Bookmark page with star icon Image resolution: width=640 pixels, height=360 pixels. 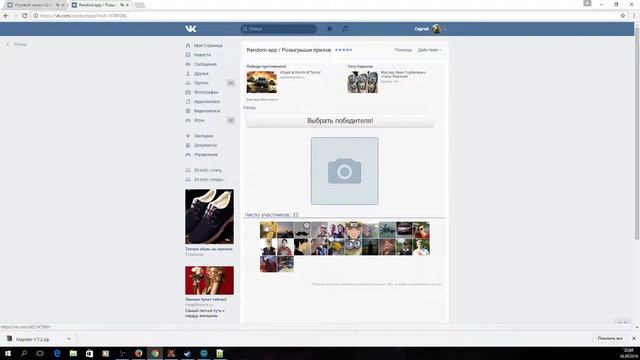point(623,16)
